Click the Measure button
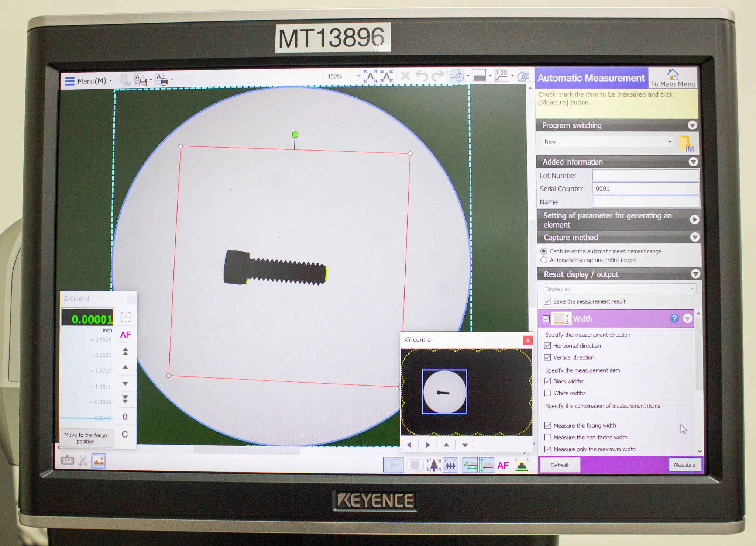This screenshot has width=756, height=546. click(x=685, y=465)
